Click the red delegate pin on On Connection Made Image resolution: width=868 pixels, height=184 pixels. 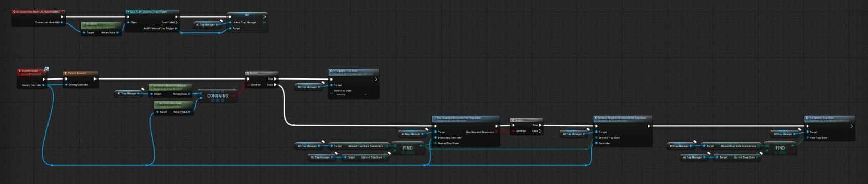coord(63,11)
